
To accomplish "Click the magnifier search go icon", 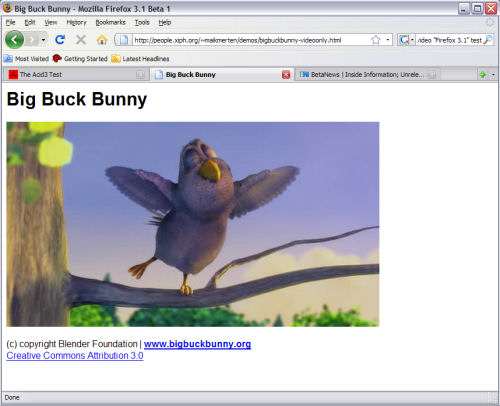I will pos(487,40).
